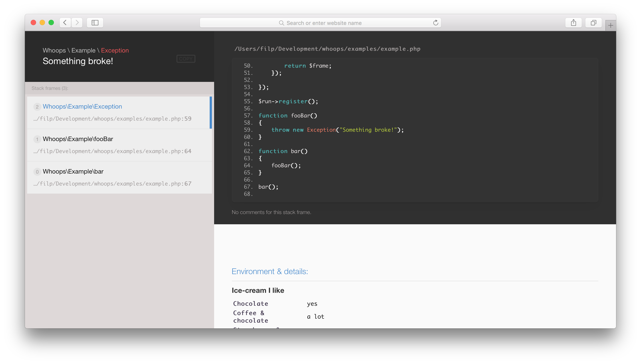Image resolution: width=641 pixels, height=364 pixels.
Task: Click the page reload icon
Action: click(x=435, y=23)
